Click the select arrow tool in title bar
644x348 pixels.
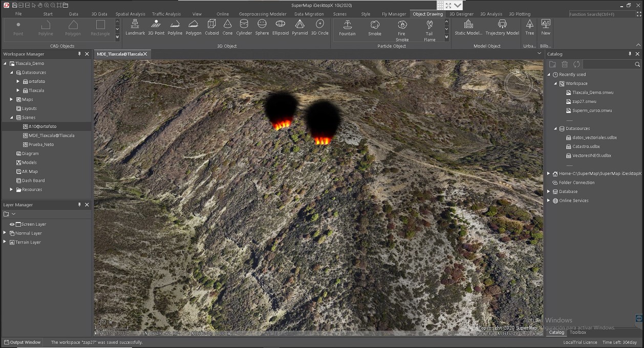33,5
